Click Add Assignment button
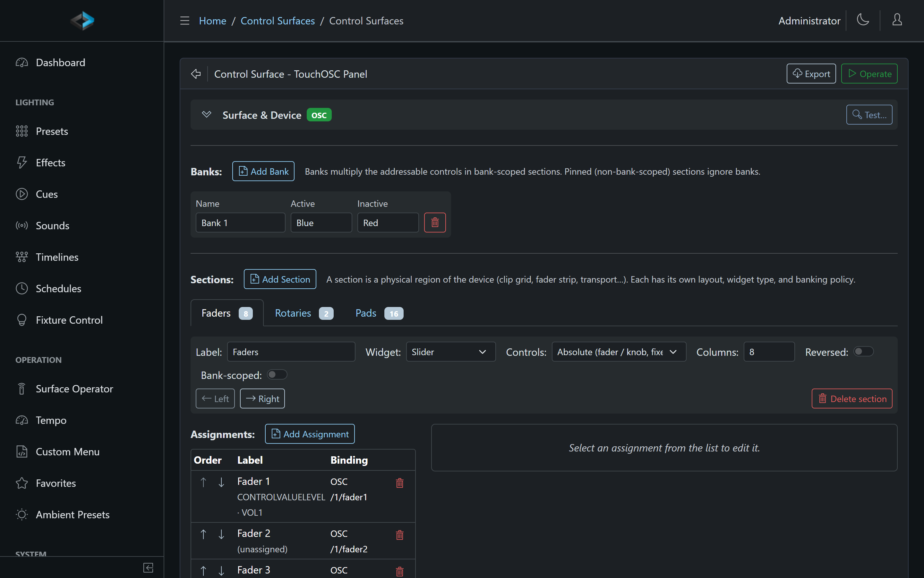This screenshot has height=578, width=924. tap(310, 434)
